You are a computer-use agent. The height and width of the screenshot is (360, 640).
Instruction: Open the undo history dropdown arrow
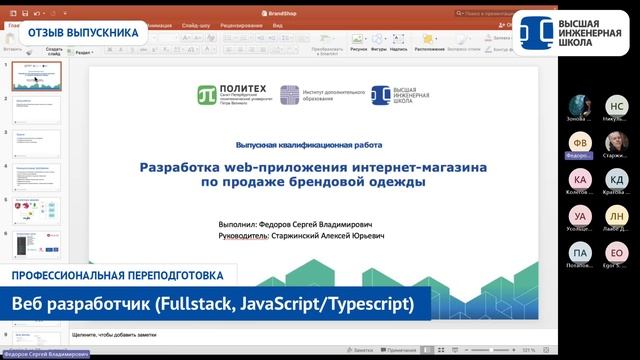pyautogui.click(x=44, y=13)
